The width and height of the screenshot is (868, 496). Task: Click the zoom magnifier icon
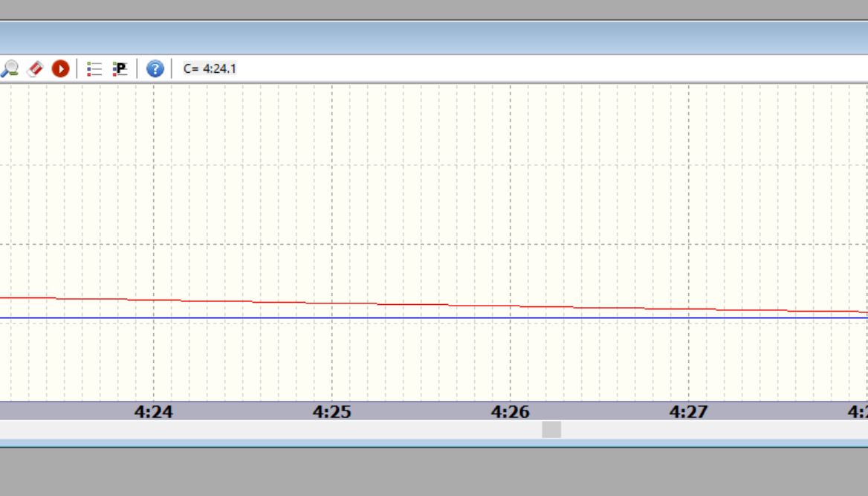pyautogui.click(x=10, y=69)
